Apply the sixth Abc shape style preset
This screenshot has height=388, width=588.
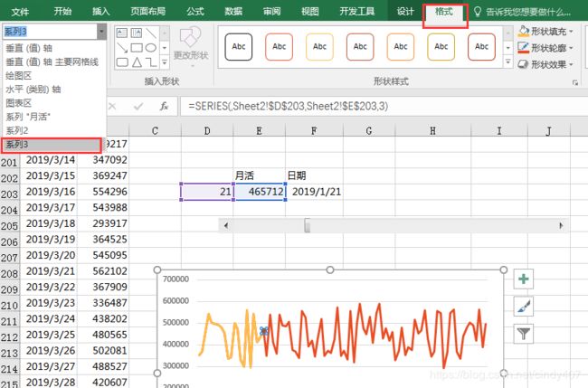pyautogui.click(x=441, y=47)
